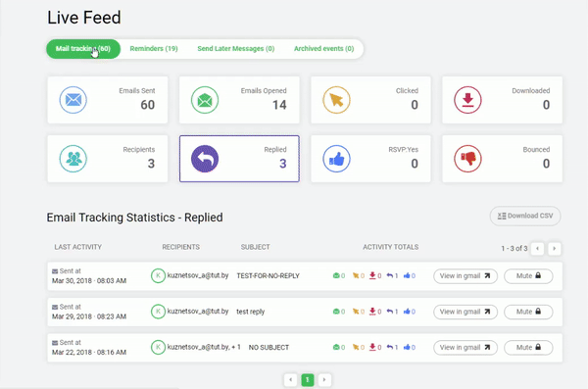Viewport: 588px width, 389px height.
Task: Mute the test reply email
Action: coord(528,312)
